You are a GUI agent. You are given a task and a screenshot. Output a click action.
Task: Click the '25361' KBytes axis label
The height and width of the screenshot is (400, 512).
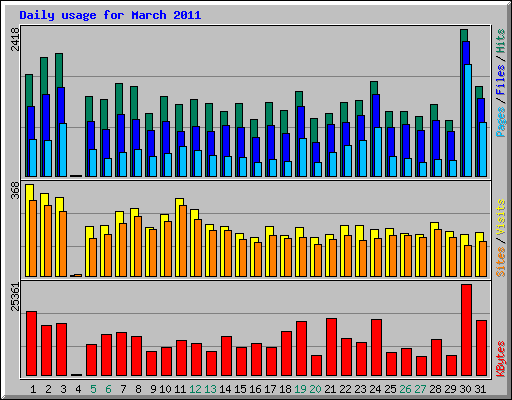coord(15,297)
